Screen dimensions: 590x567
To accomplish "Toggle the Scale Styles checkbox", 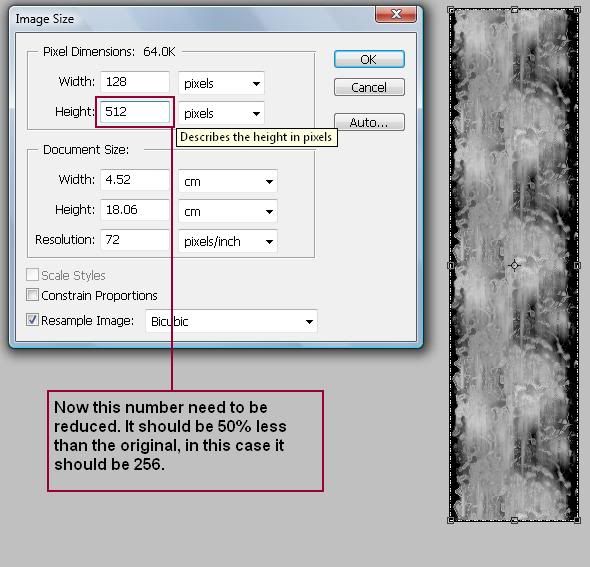I will click(x=32, y=275).
